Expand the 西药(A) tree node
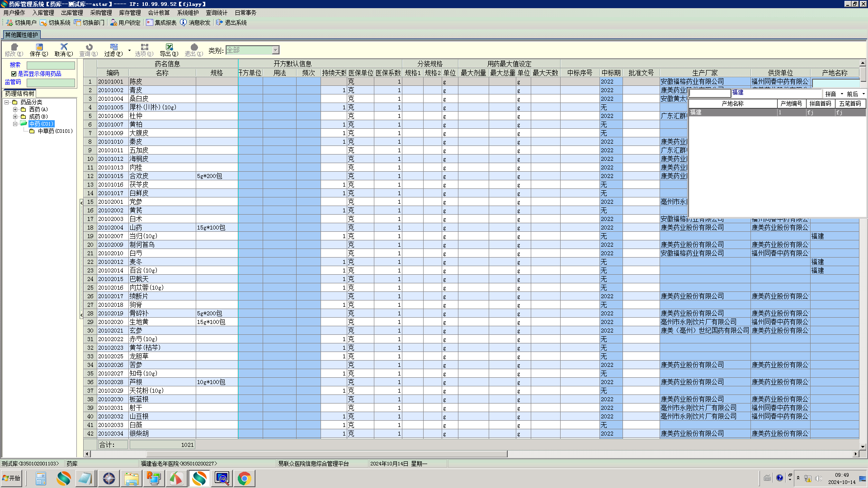The image size is (868, 488). (x=15, y=109)
